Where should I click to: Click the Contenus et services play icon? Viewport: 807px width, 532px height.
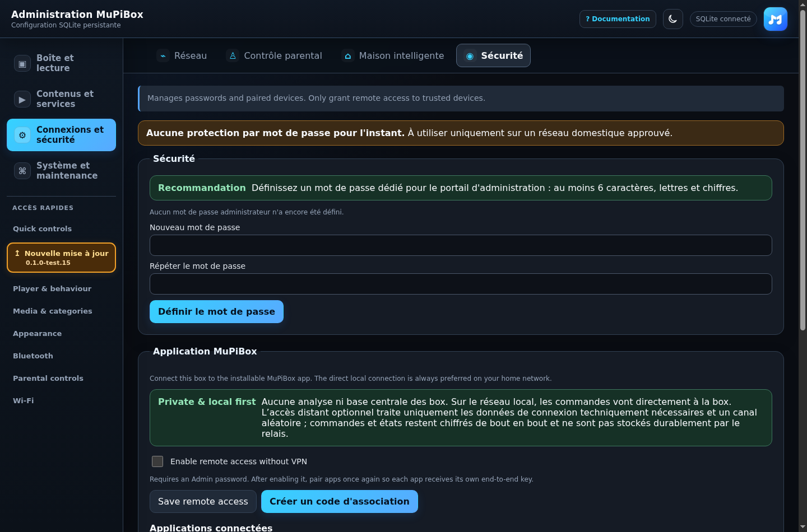point(22,99)
